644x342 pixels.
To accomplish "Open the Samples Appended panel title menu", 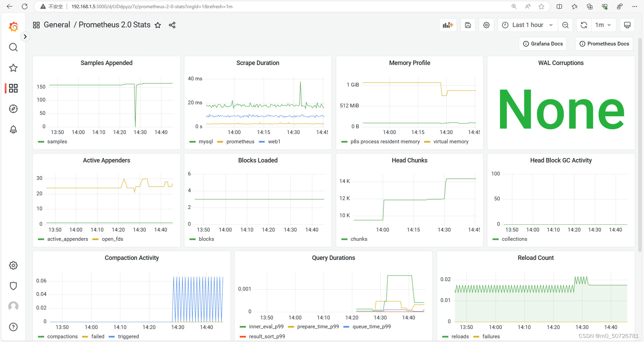I will coord(106,63).
